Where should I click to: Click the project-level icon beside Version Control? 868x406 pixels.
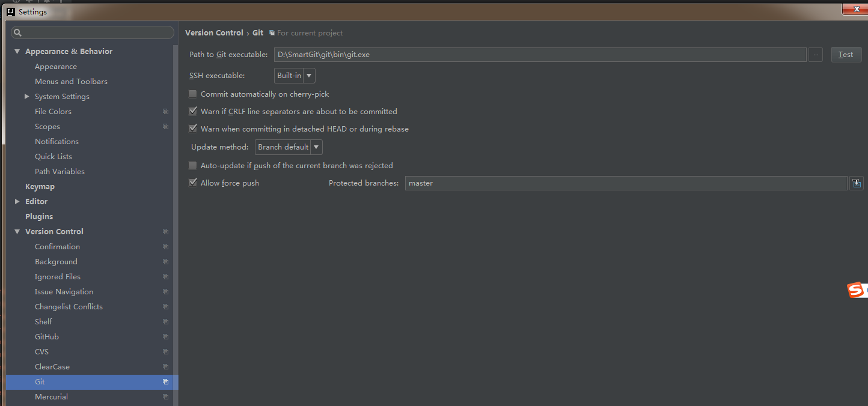click(x=165, y=232)
